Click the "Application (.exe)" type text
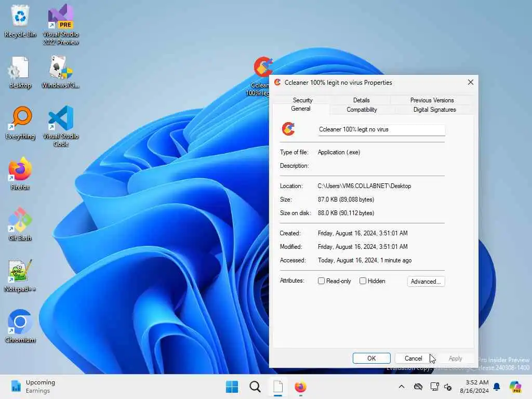Viewport: 532px width, 399px height. pos(339,152)
